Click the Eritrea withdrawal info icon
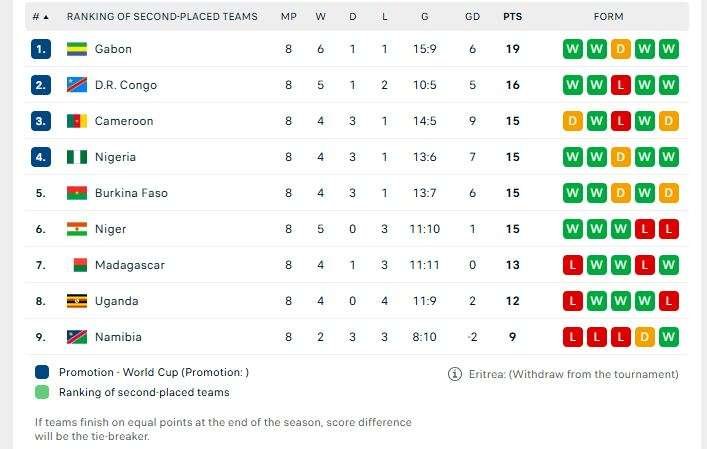Image resolution: width=707 pixels, height=449 pixels. pos(455,374)
